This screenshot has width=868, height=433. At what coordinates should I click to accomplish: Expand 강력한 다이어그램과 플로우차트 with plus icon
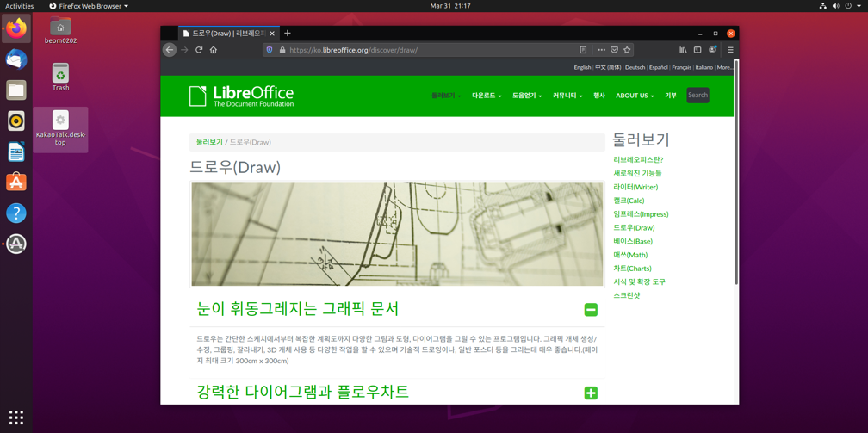pos(591,393)
